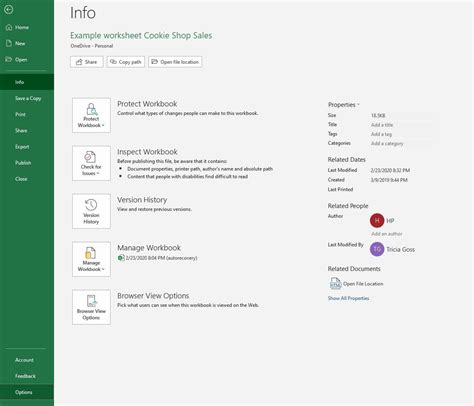The image size is (474, 406).
Task: Select Close in the sidebar
Action: click(27, 179)
